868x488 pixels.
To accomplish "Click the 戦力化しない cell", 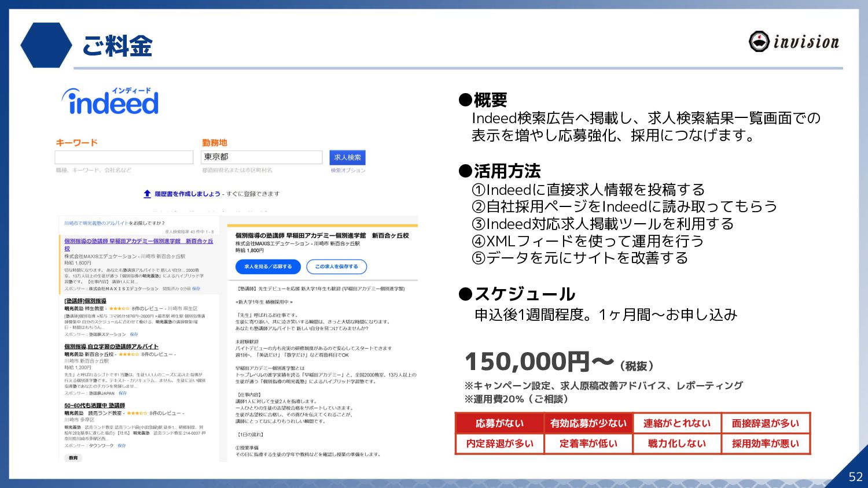I will pos(677,443).
